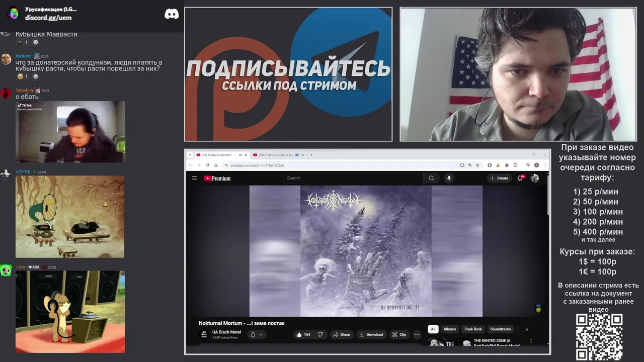Select the All filter chip
Viewport: 644px width, 362px height.
[x=433, y=329]
